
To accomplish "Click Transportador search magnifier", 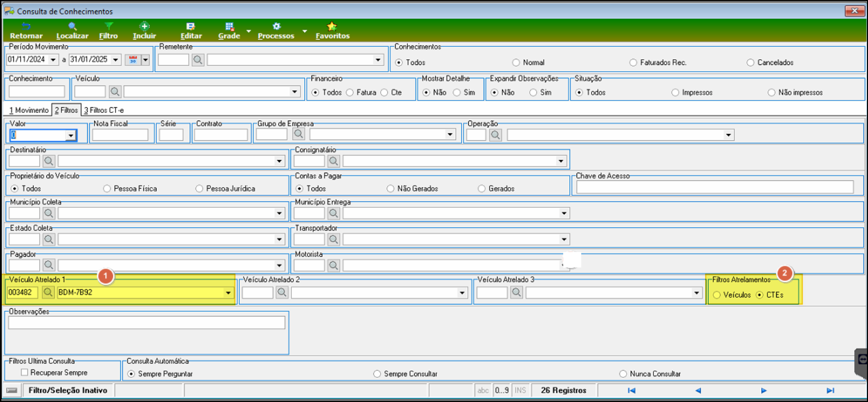I will point(333,239).
